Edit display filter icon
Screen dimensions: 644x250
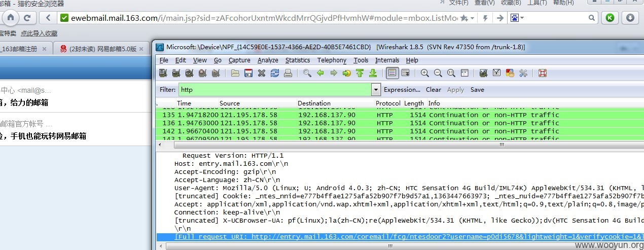[497, 73]
